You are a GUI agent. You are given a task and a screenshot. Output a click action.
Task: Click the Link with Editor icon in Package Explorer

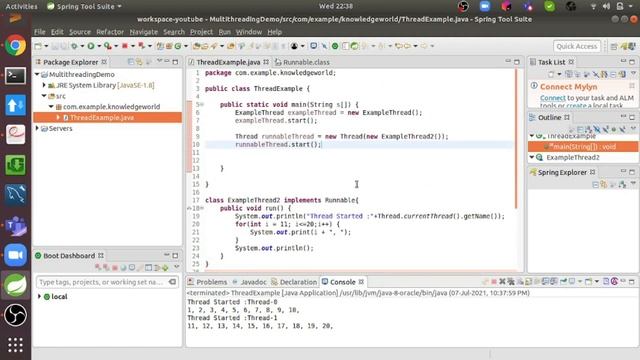click(x=139, y=62)
